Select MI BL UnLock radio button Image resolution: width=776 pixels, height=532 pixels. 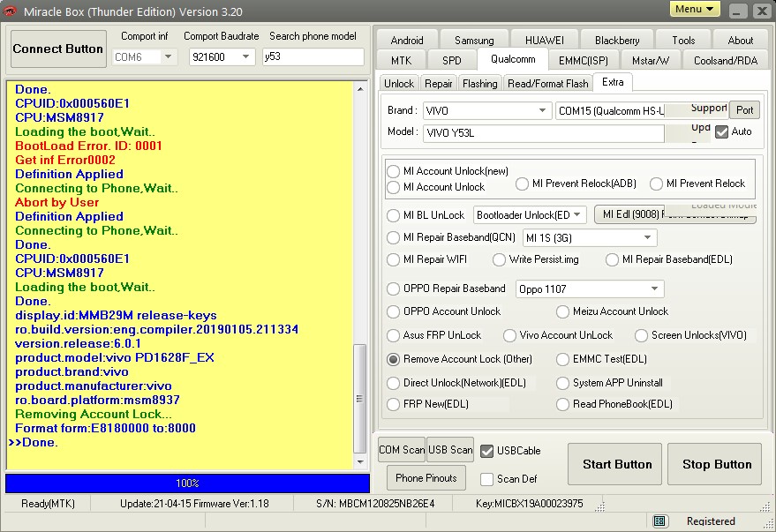(394, 215)
